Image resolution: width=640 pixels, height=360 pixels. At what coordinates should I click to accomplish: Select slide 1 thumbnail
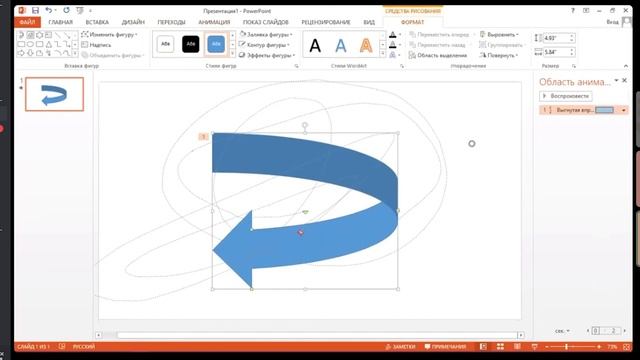[x=54, y=94]
